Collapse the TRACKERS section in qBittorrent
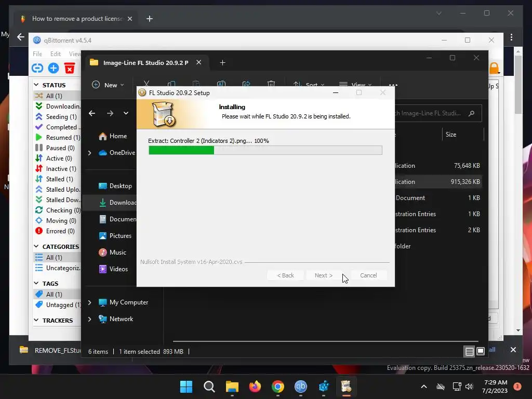532x399 pixels. [36, 320]
